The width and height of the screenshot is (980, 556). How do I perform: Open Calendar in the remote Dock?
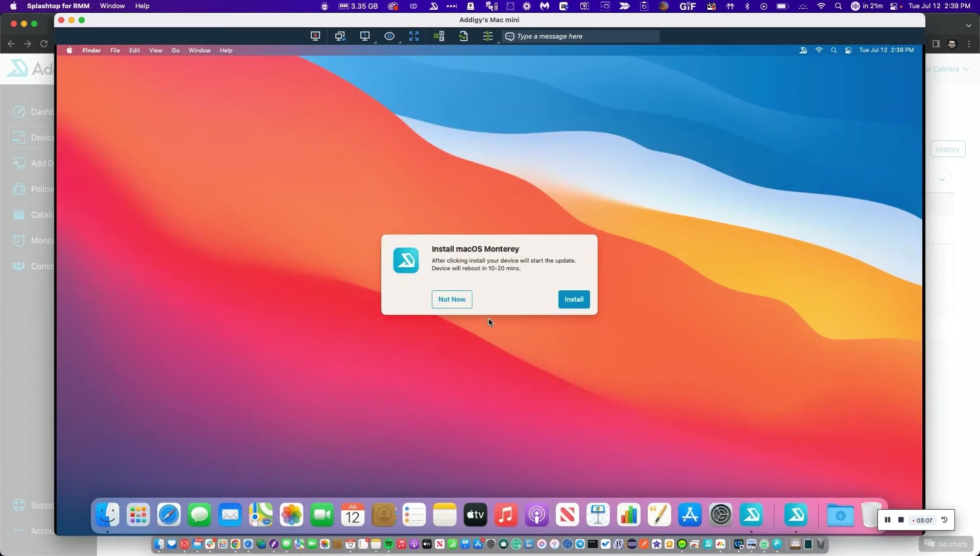tap(353, 515)
